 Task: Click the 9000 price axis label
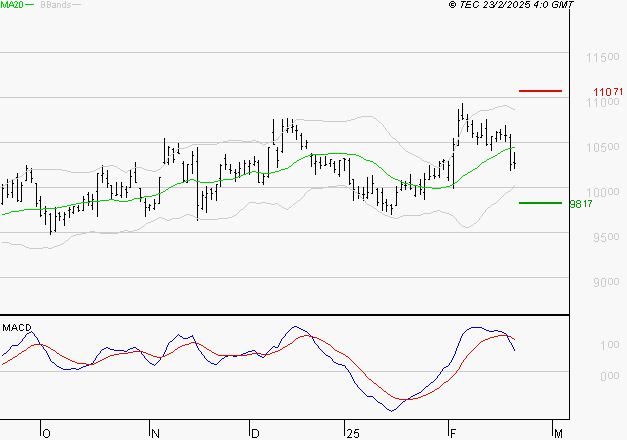[606, 282]
